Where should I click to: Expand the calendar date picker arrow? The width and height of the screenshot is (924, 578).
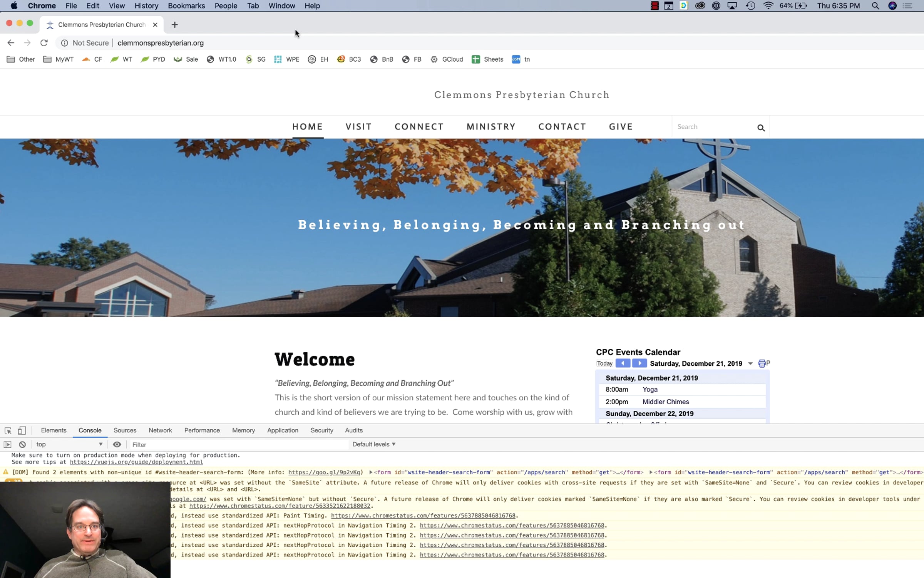(x=750, y=363)
